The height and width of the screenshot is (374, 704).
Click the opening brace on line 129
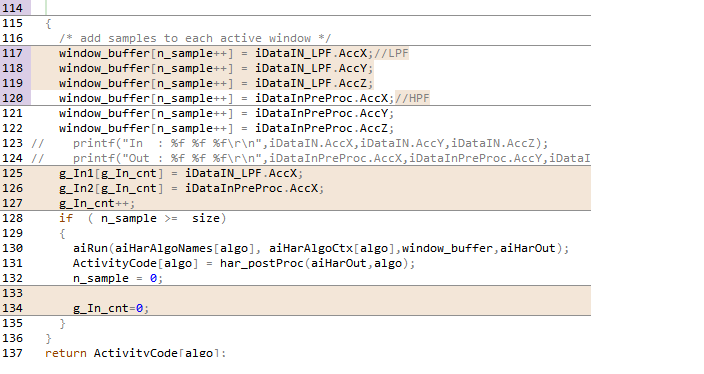pos(62,233)
